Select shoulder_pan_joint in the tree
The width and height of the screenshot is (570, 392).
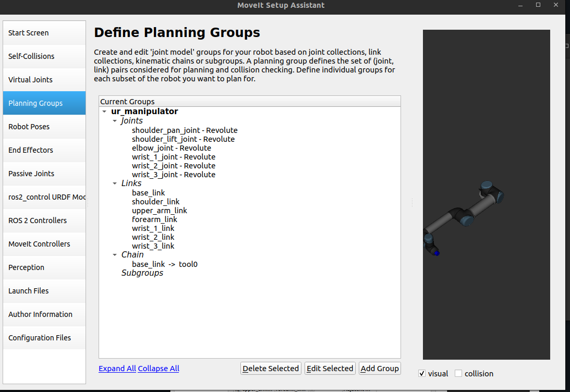184,130
